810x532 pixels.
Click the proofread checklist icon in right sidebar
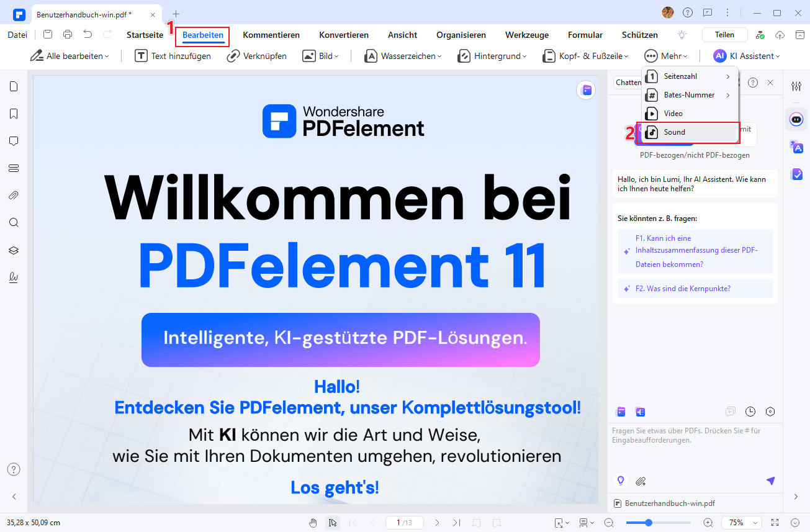(x=796, y=174)
